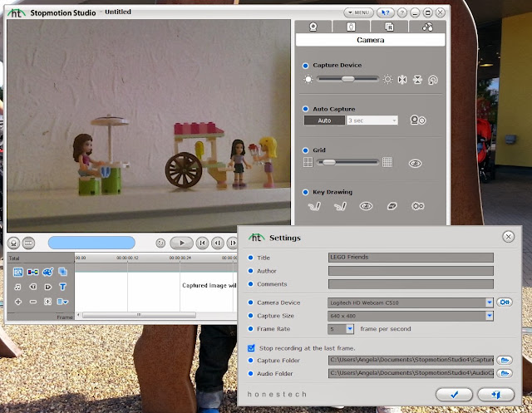Viewport: 532px width, 413px height.
Task: Open Key Drawing gear settings
Action: click(x=417, y=206)
